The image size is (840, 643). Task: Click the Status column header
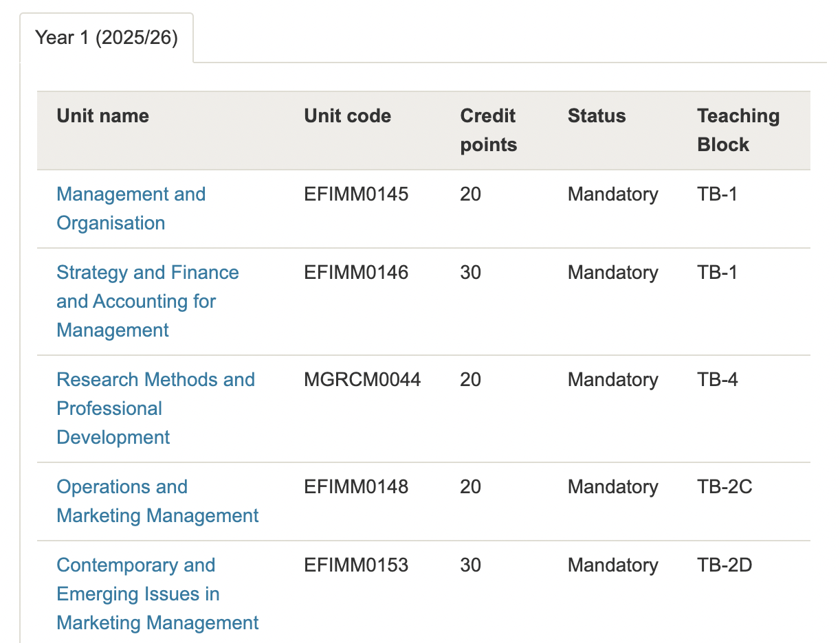pos(597,116)
